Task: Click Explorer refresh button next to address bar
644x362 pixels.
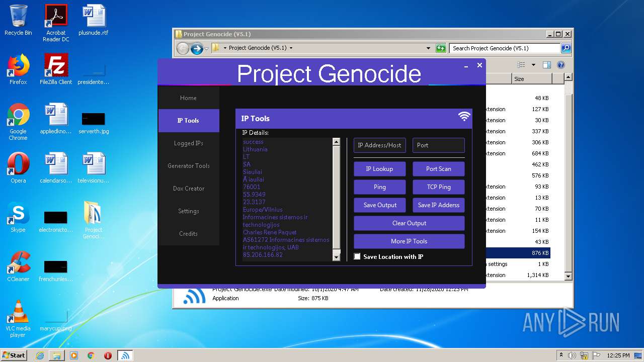Action: (x=441, y=48)
